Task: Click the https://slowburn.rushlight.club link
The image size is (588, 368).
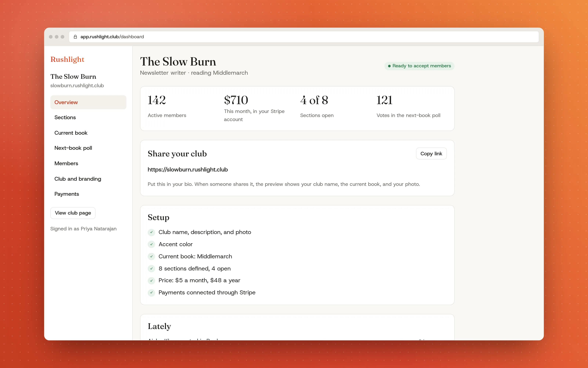Action: pyautogui.click(x=188, y=170)
